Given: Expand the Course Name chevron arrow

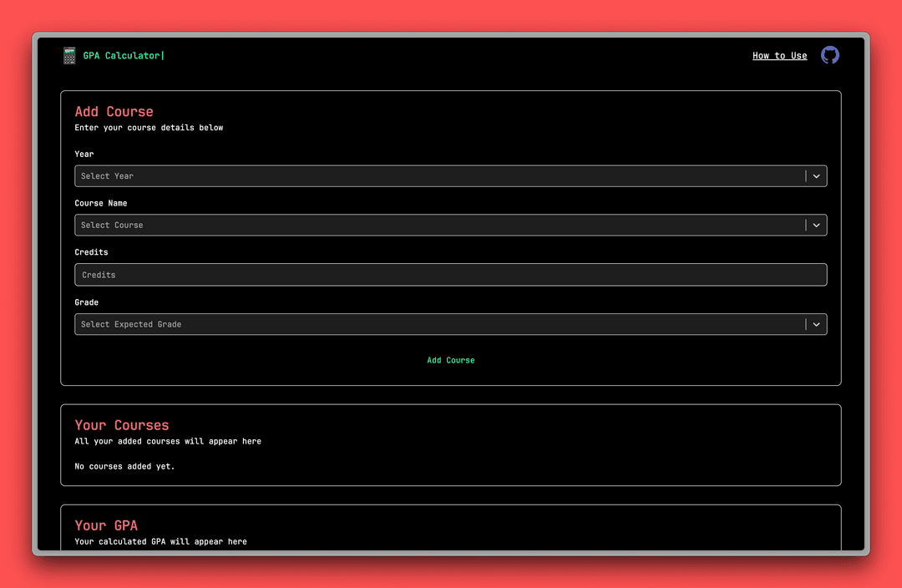Looking at the screenshot, I should [x=816, y=225].
